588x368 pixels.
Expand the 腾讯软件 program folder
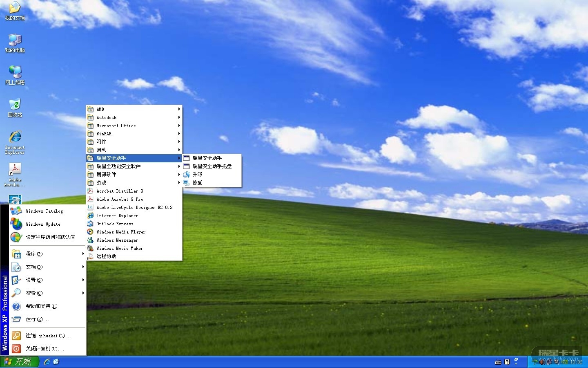tap(106, 175)
